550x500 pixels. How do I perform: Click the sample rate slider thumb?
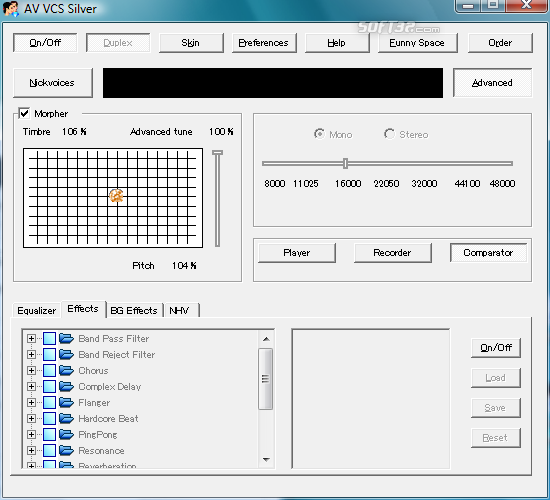346,163
